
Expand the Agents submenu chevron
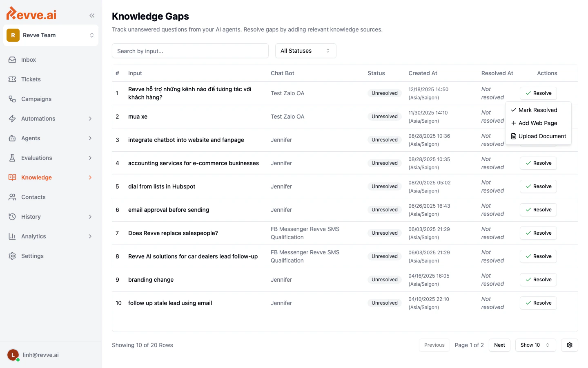pos(90,138)
